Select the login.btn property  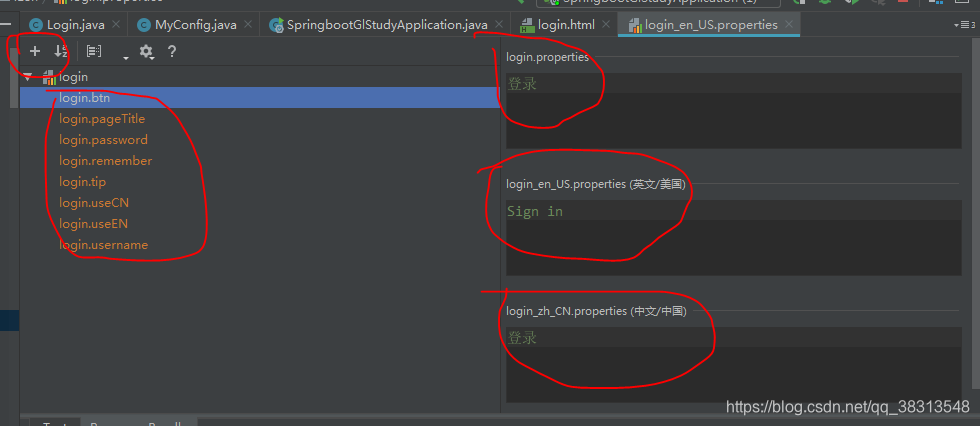pyautogui.click(x=259, y=97)
